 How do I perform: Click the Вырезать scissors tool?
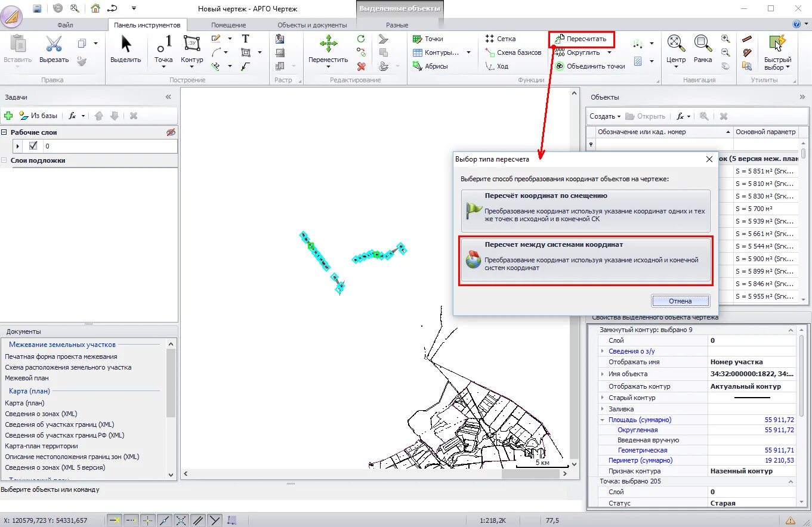(x=54, y=49)
